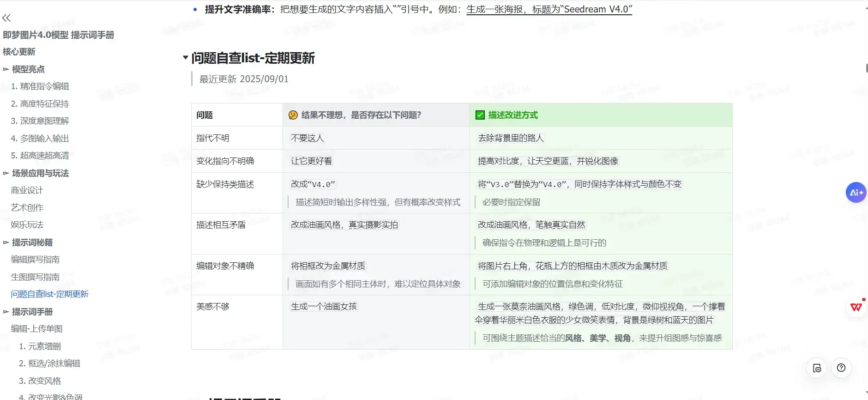Click 可添加编辑对象的位置信息和变化特征 note
Viewport: 868px width, 400px height.
tap(553, 284)
